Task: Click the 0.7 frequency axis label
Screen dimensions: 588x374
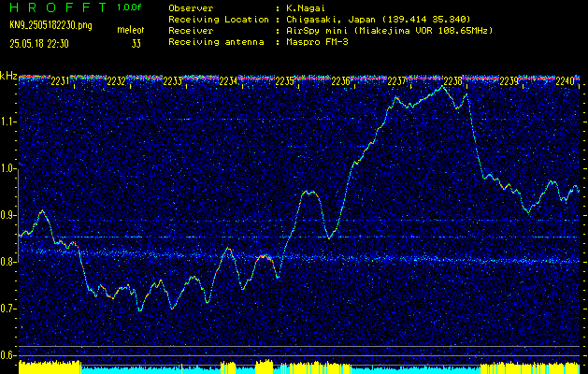Action: click(x=8, y=309)
